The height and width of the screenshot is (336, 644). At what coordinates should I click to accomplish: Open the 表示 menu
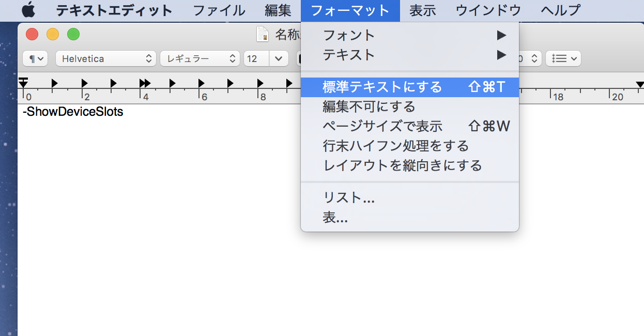(x=423, y=10)
